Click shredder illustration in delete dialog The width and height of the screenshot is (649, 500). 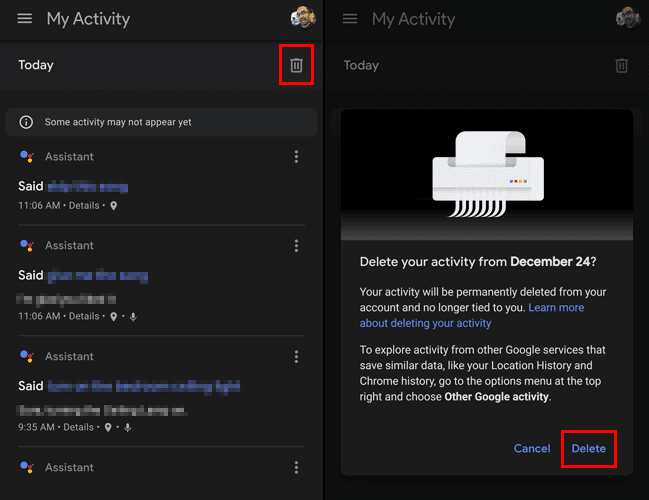[488, 174]
